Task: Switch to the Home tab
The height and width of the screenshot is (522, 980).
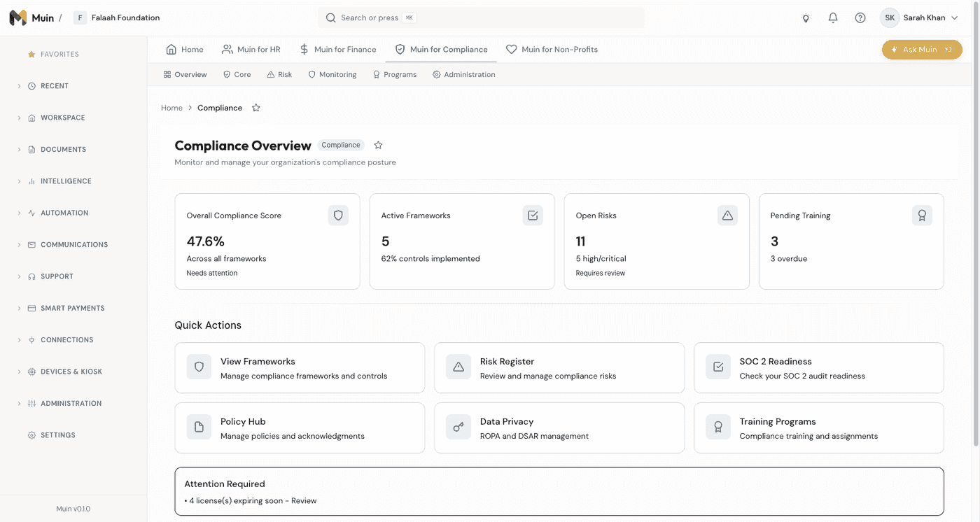Action: pyautogui.click(x=185, y=50)
